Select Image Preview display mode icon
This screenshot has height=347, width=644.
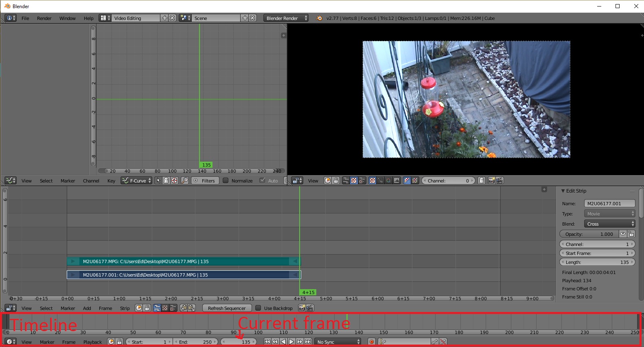point(372,180)
